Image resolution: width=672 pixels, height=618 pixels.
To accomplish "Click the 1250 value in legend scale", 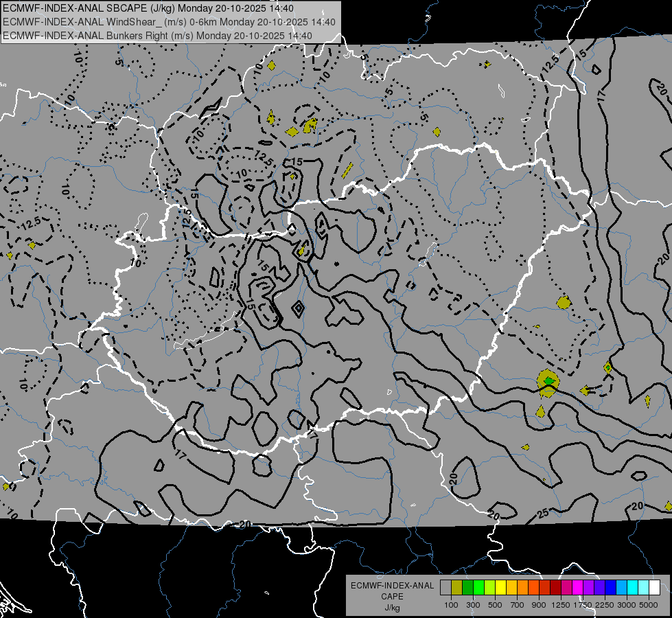I will click(561, 605).
